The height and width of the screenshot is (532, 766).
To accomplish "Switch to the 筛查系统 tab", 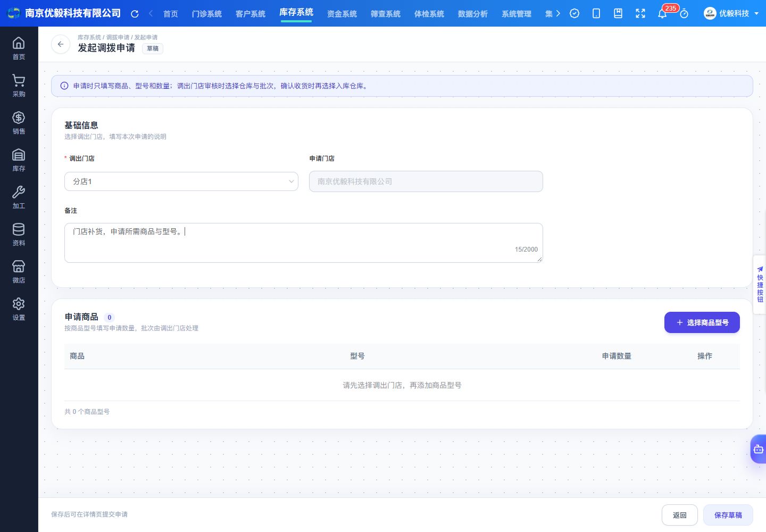I will (386, 14).
